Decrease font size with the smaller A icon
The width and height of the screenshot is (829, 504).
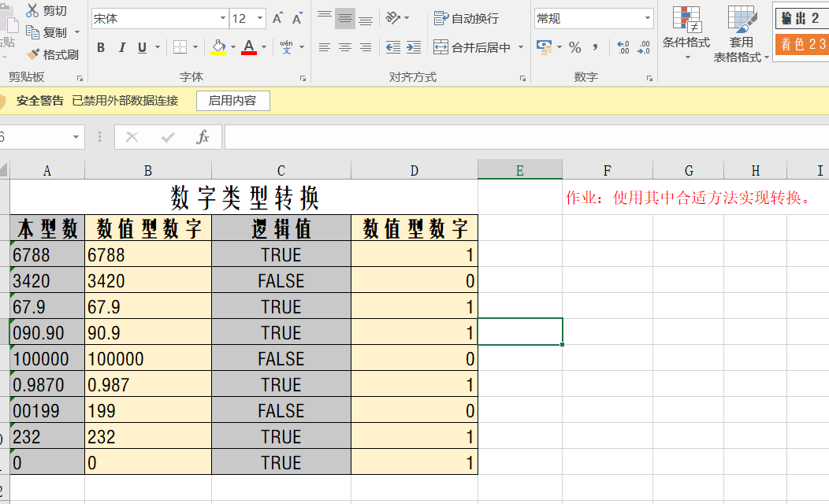(297, 19)
